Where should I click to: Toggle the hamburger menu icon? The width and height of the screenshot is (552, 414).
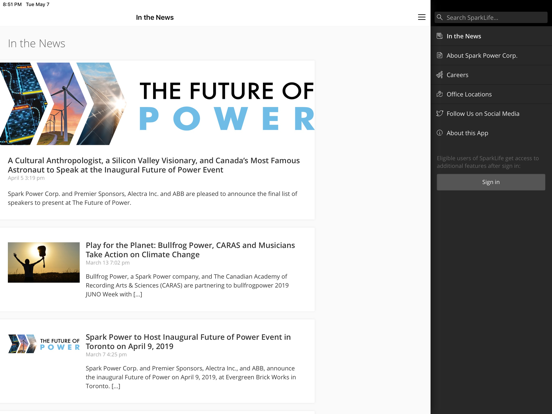[421, 17]
